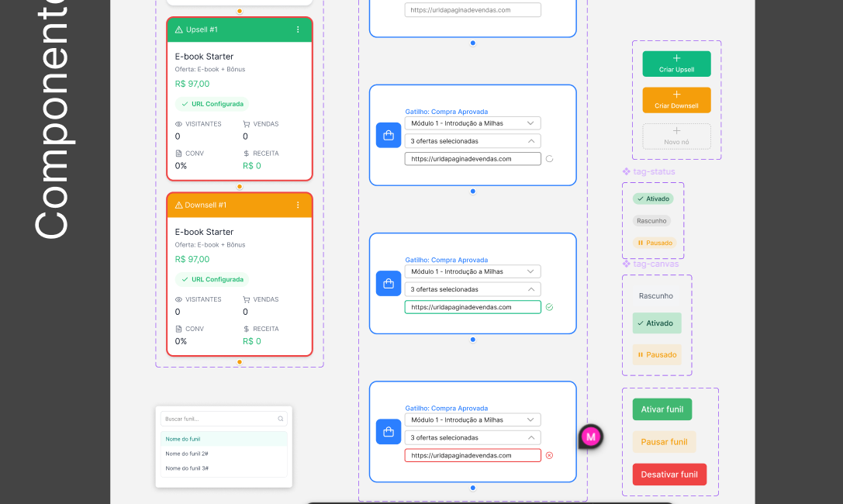The image size is (843, 504).
Task: Open the three-dot menu on Upsell #1 card
Action: pos(298,29)
